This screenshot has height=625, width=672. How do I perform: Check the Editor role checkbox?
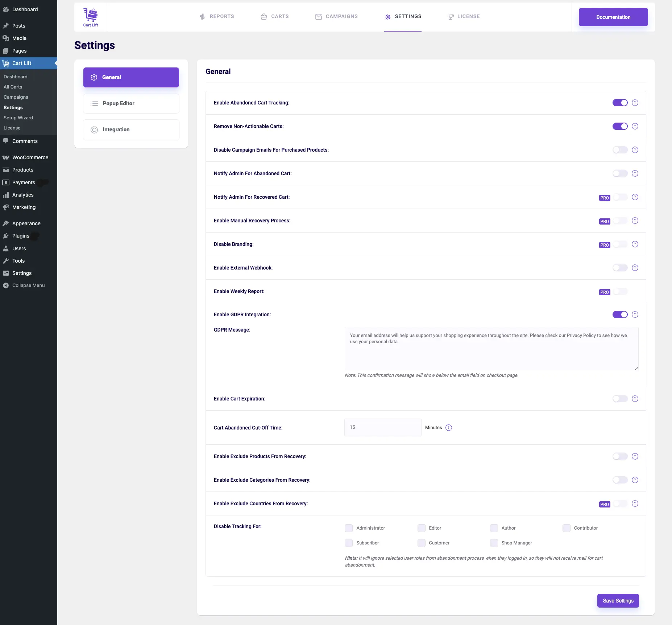[x=421, y=528]
